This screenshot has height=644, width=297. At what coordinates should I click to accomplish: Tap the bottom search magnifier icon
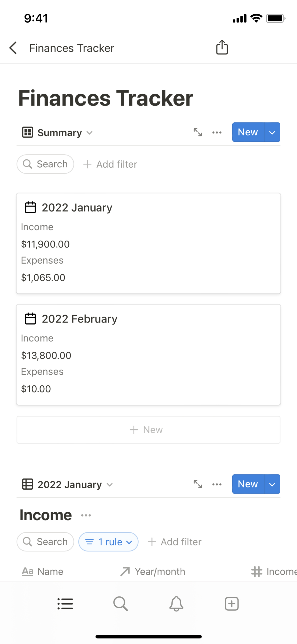tap(121, 604)
